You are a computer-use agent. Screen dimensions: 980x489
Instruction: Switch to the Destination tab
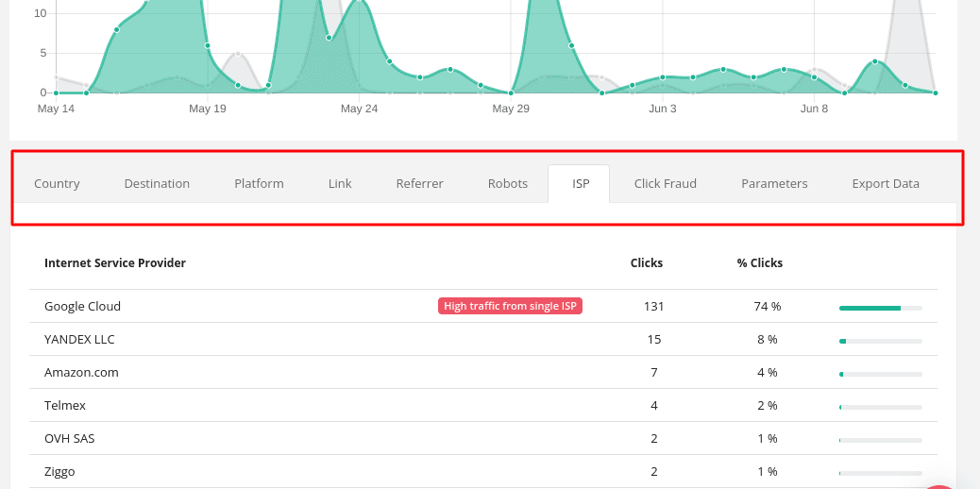pyautogui.click(x=157, y=183)
